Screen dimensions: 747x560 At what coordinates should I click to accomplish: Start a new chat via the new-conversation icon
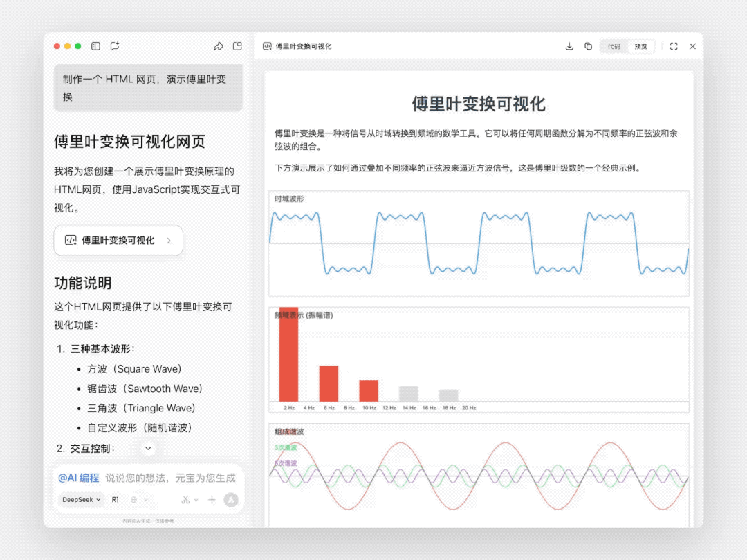pos(115,46)
